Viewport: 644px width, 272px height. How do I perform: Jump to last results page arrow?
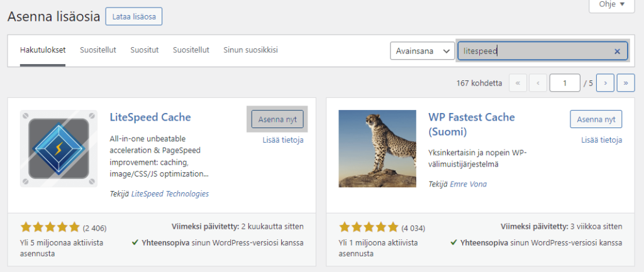click(626, 83)
